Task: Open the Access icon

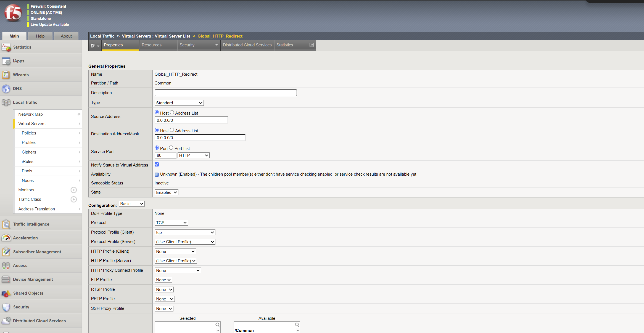Action: (6, 266)
